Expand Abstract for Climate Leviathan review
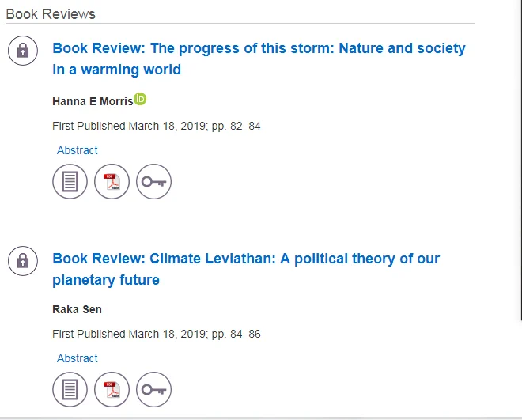 pyautogui.click(x=78, y=358)
